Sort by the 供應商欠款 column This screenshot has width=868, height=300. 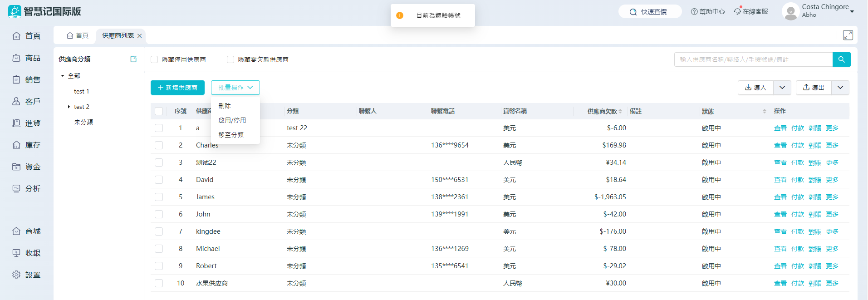tap(620, 111)
